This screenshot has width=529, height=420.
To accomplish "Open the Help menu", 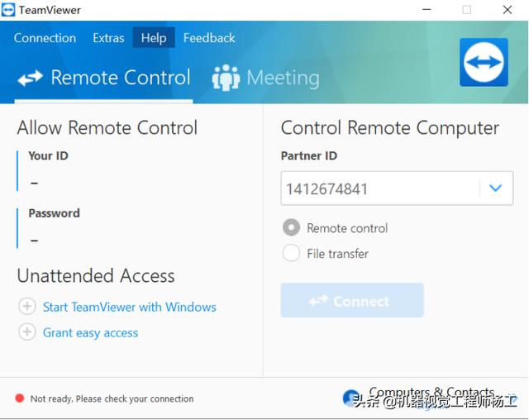I will click(x=154, y=37).
